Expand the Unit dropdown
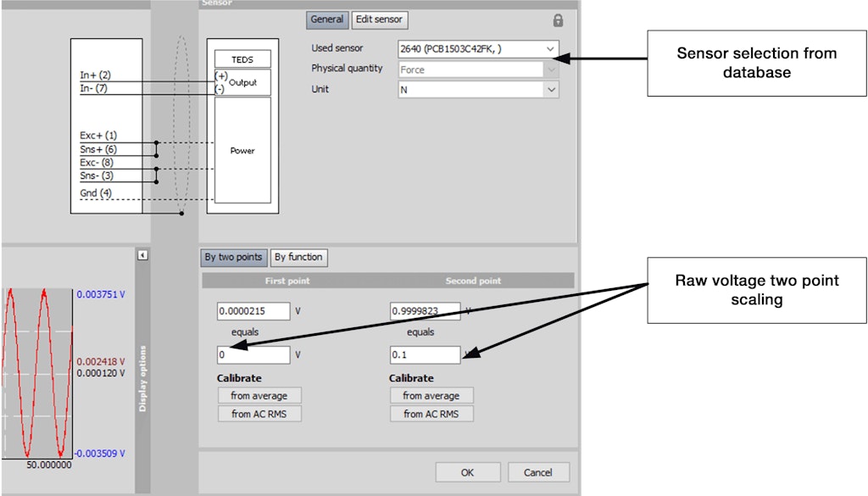 (x=478, y=90)
